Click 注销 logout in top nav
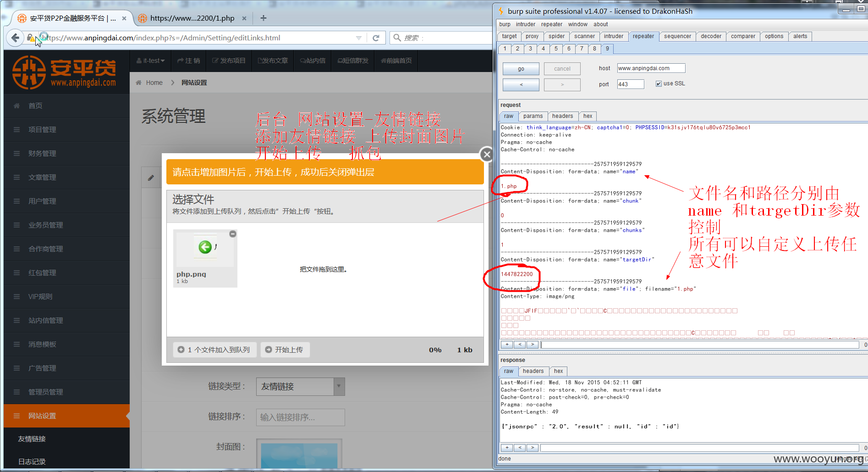Image resolution: width=868 pixels, height=472 pixels. coord(189,61)
